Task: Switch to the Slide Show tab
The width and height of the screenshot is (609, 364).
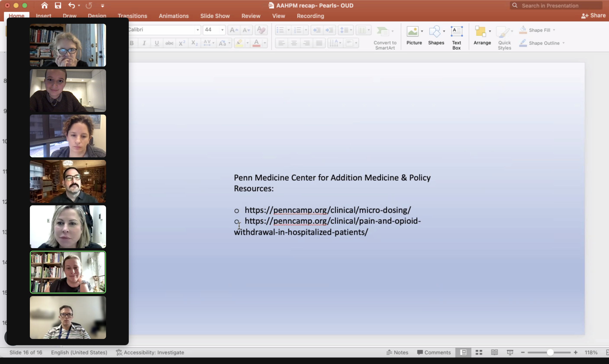Action: tap(215, 16)
